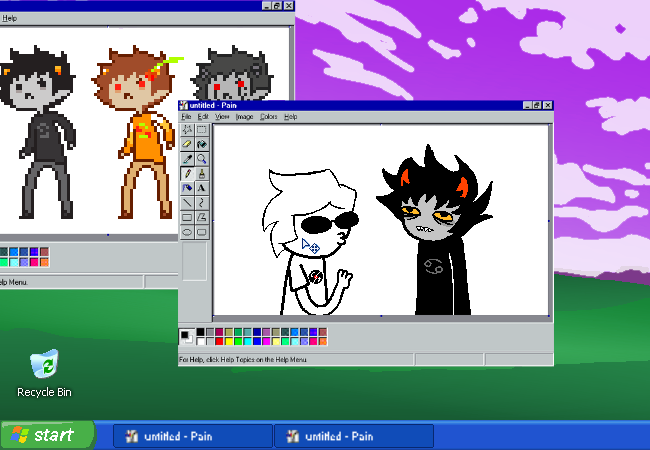This screenshot has height=450, width=650.
Task: Select the straight Line tool
Action: 187,203
